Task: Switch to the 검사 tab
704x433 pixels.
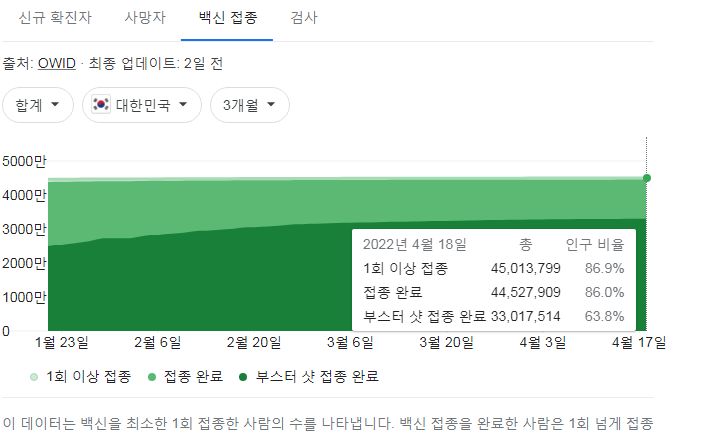Action: [304, 18]
